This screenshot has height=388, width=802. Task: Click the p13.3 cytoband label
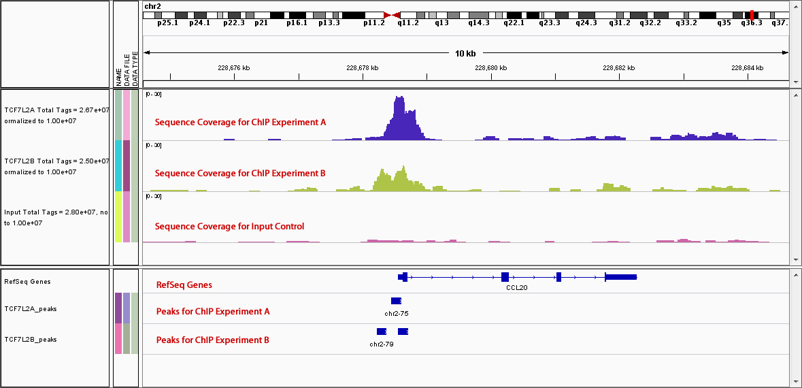[x=329, y=23]
